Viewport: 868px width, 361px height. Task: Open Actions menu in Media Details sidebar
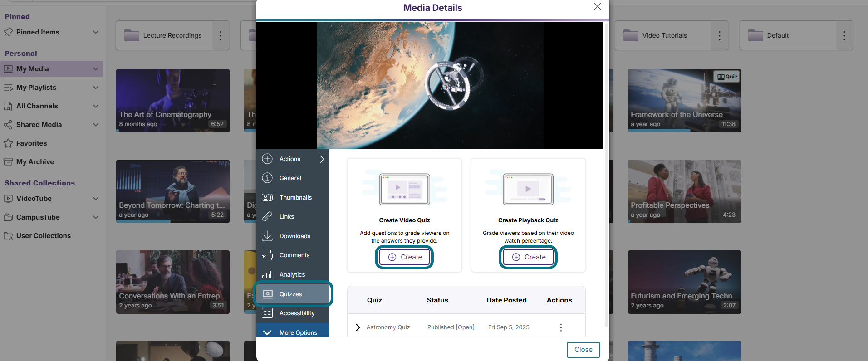point(293,159)
